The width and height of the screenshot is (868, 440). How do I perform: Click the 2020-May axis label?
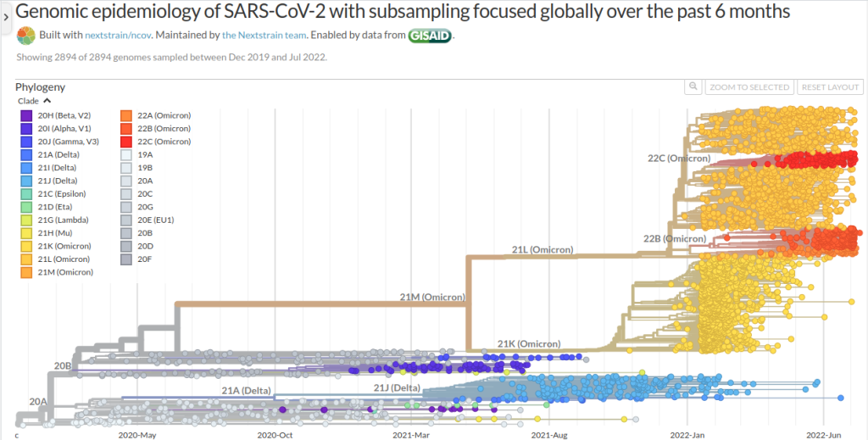click(x=137, y=435)
